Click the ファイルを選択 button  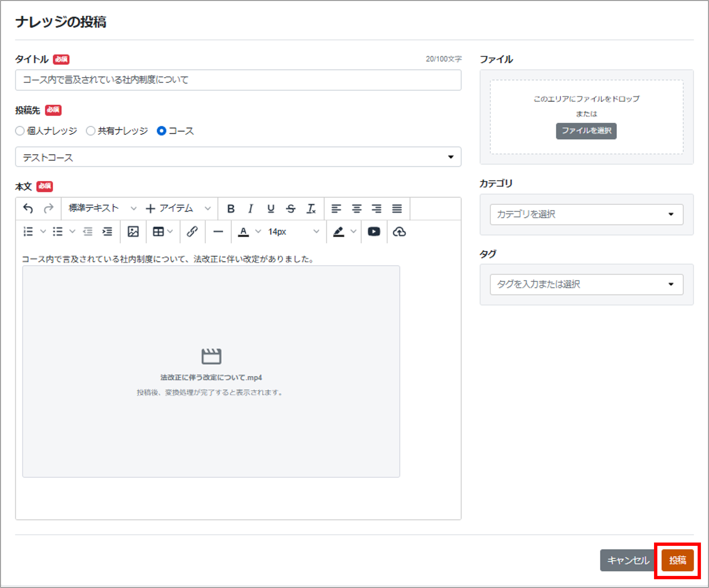pyautogui.click(x=586, y=131)
